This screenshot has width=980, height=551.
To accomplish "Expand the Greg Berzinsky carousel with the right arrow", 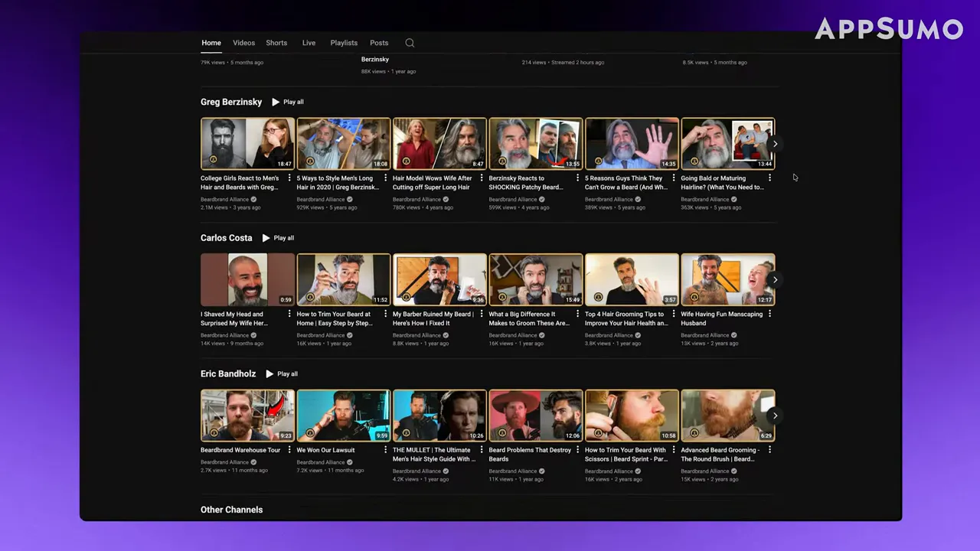I will (775, 143).
